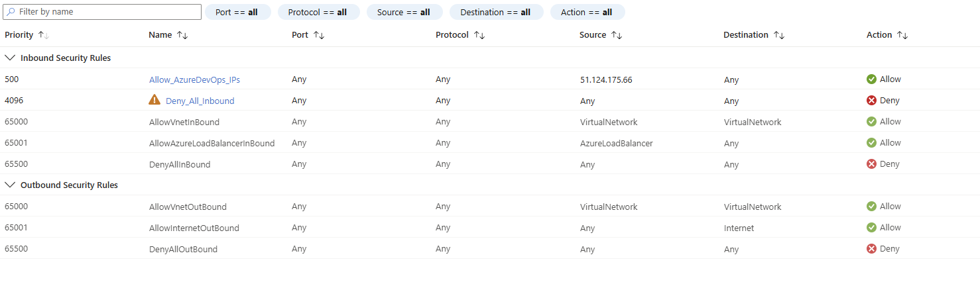Sort by Source using its arrows
This screenshot has width=980, height=288.
pyautogui.click(x=617, y=35)
